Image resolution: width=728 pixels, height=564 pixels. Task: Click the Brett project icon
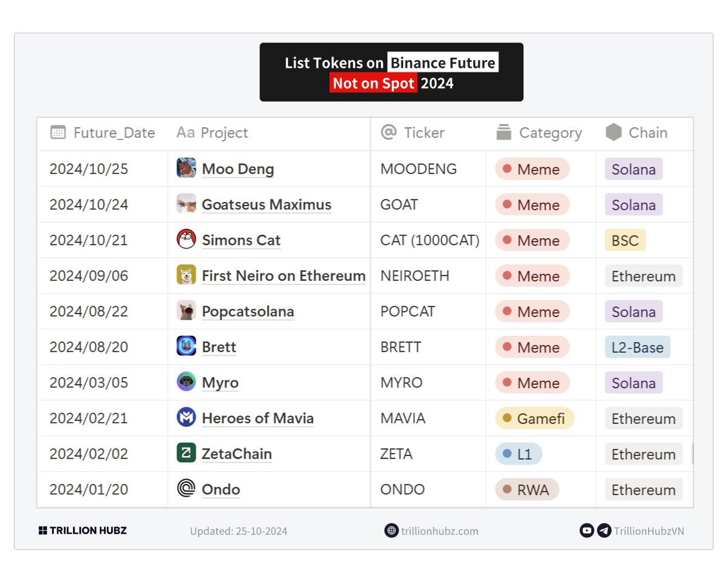coord(186,346)
